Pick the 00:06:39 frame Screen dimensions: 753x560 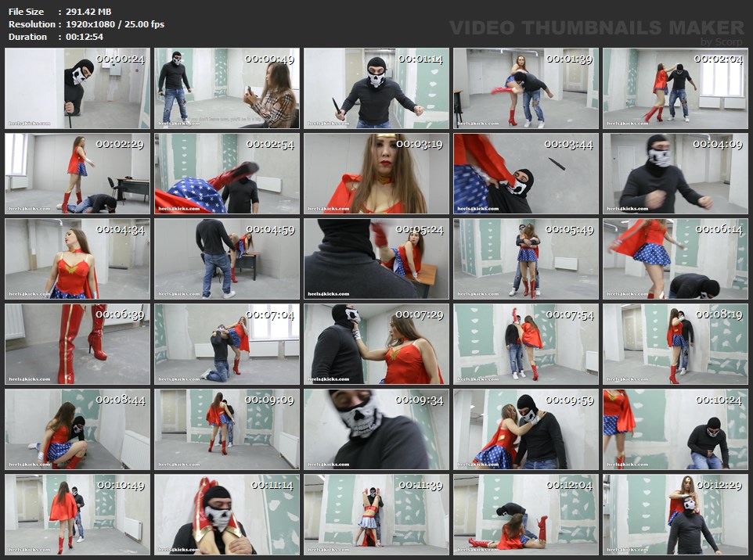77,344
